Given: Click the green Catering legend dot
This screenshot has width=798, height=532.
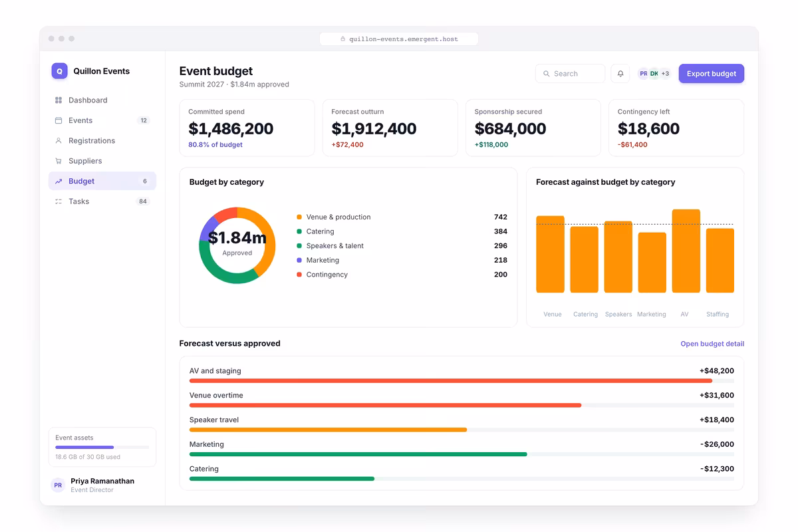Looking at the screenshot, I should [x=299, y=231].
